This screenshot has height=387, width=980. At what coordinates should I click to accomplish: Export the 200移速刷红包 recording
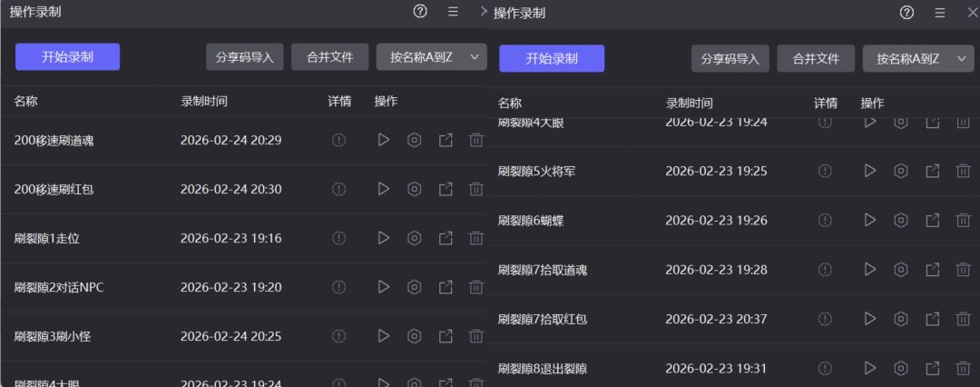446,188
